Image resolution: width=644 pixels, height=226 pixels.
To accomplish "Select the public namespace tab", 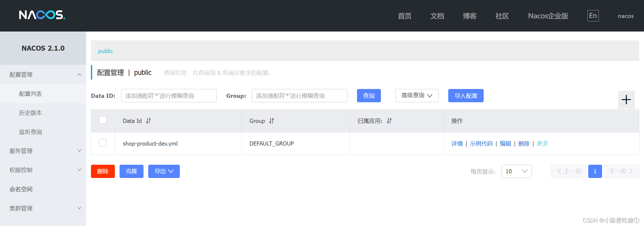I will (x=105, y=51).
